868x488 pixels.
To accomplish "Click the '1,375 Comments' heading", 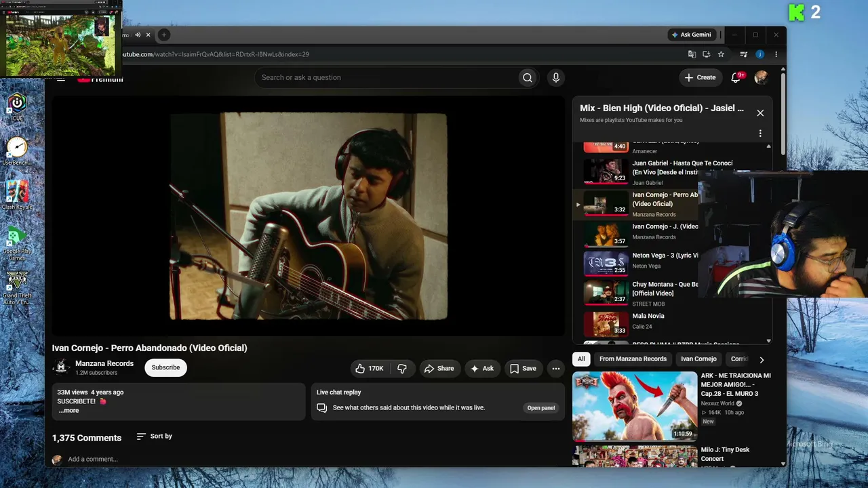I will [87, 438].
